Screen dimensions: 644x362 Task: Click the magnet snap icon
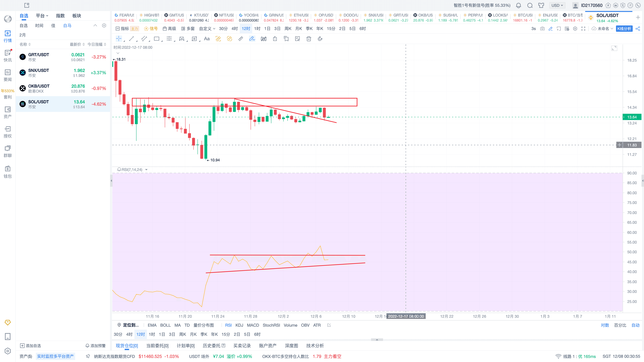(x=320, y=39)
